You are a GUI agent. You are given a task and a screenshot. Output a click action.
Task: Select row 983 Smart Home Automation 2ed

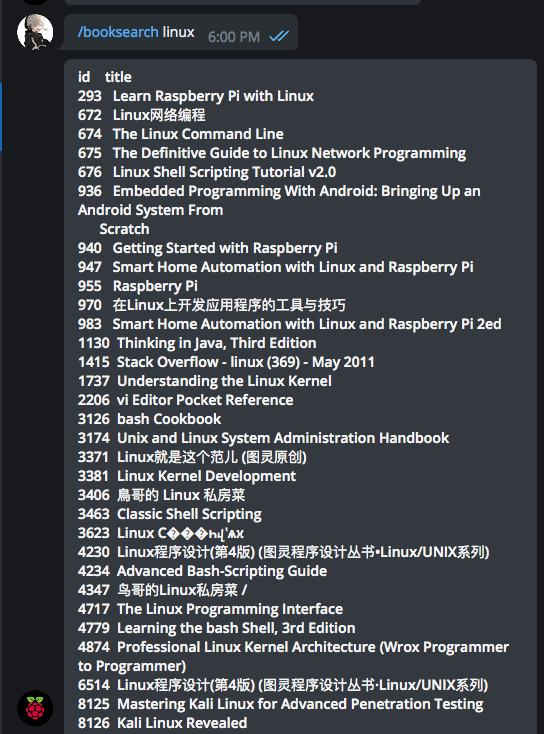pos(290,324)
